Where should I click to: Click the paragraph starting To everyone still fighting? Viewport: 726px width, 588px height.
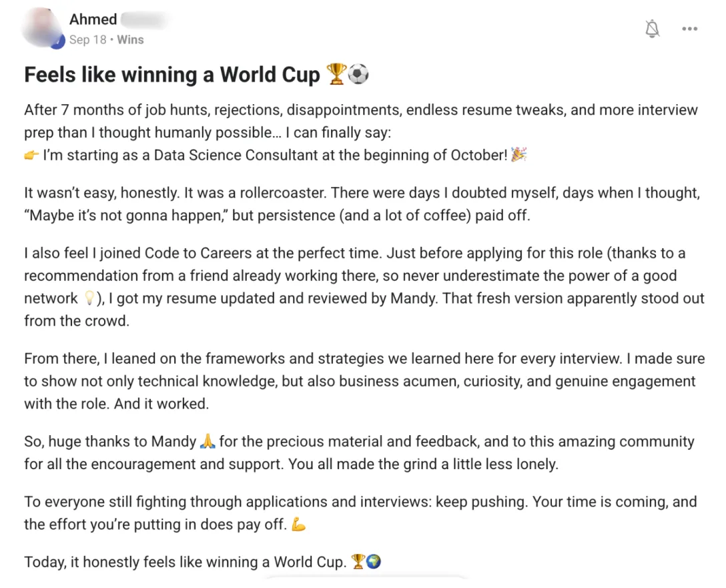[360, 513]
